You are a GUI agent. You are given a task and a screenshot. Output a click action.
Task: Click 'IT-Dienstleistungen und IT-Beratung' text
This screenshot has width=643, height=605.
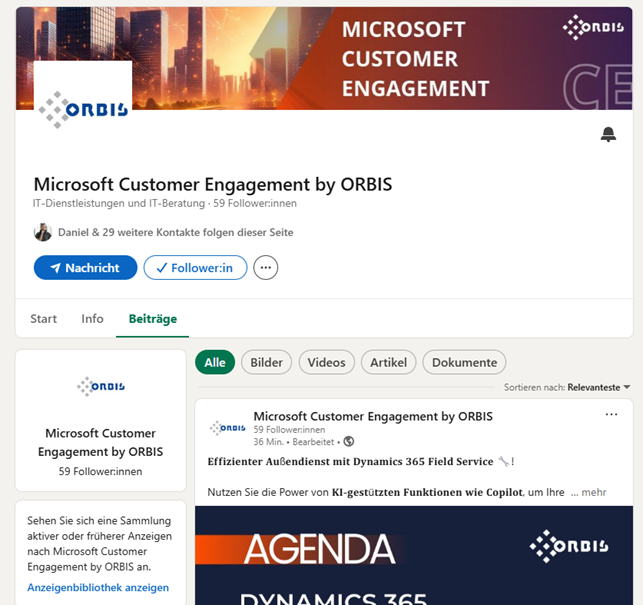tap(119, 203)
